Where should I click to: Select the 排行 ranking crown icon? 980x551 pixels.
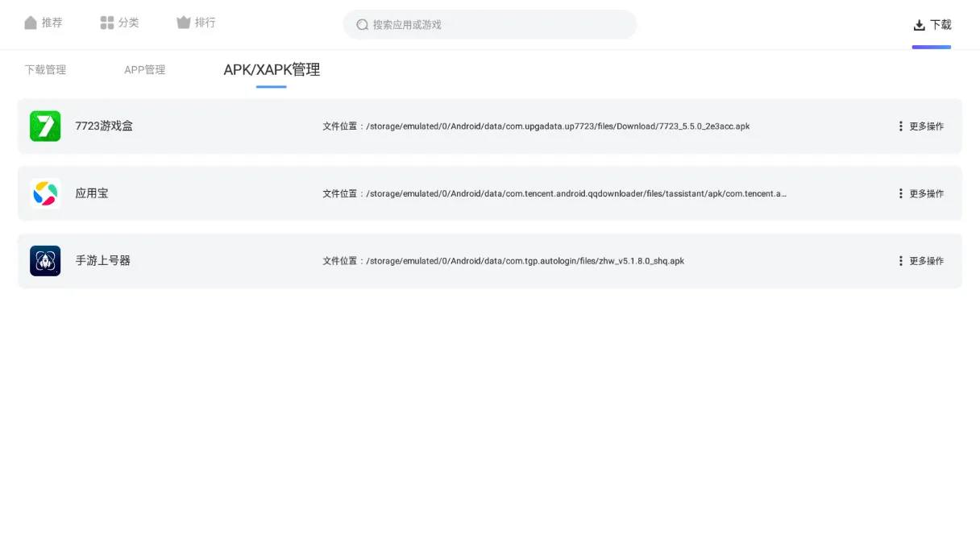tap(182, 23)
